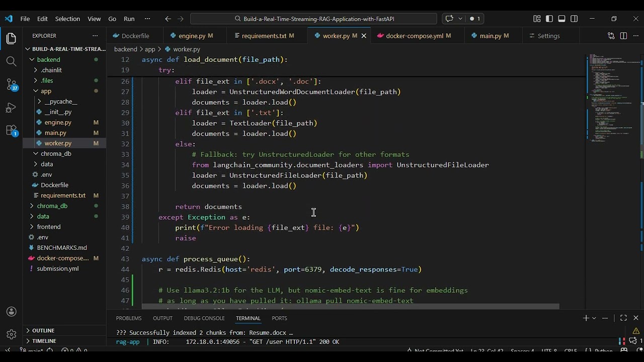Open the Edit menu
The image size is (644, 362).
coord(42,19)
